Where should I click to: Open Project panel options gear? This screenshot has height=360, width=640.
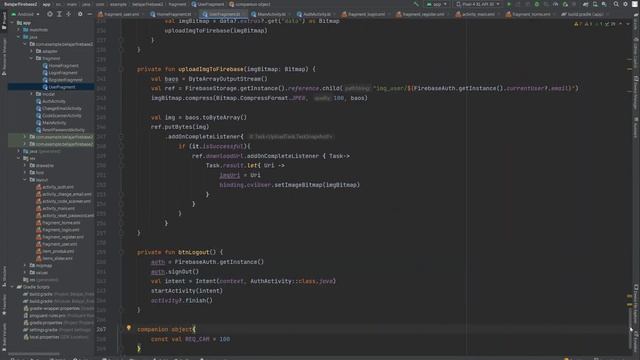click(80, 14)
